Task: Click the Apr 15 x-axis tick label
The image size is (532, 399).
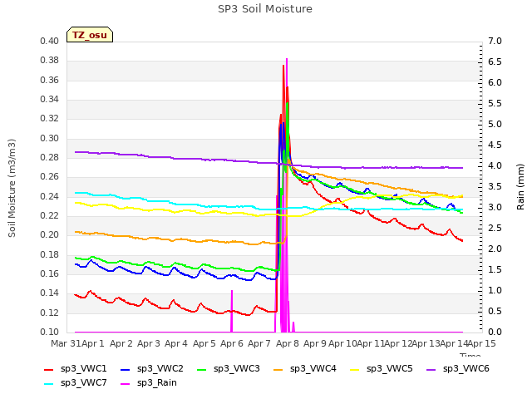Action: click(x=481, y=343)
